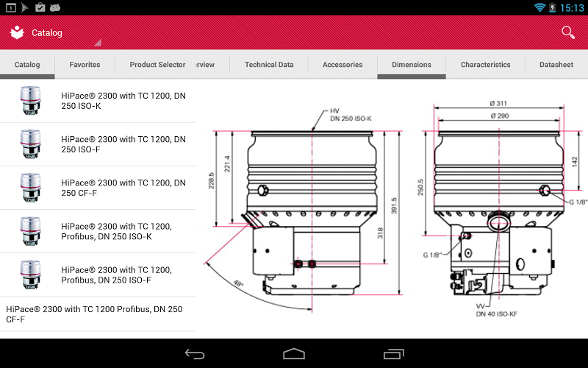588x368 pixels.
Task: Select HiPace 2300 Profibus DN 250 ISO-F
Action: [x=98, y=275]
